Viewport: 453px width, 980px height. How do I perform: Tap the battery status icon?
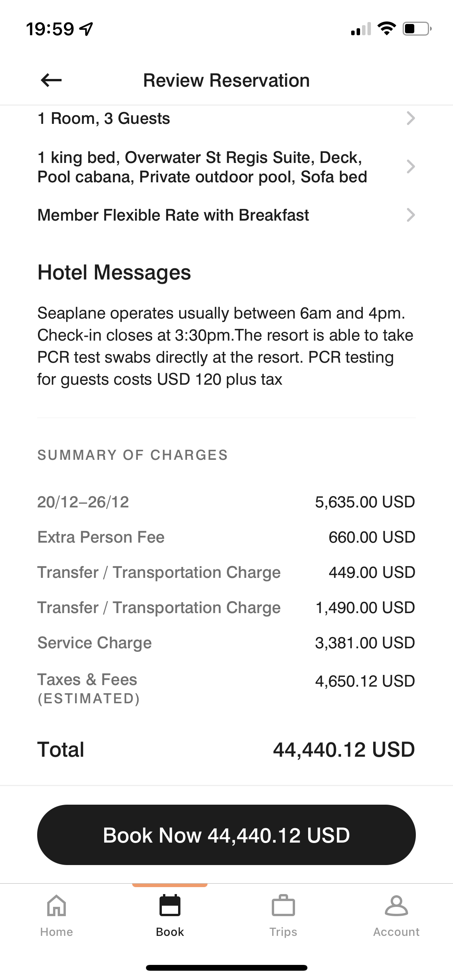click(417, 29)
